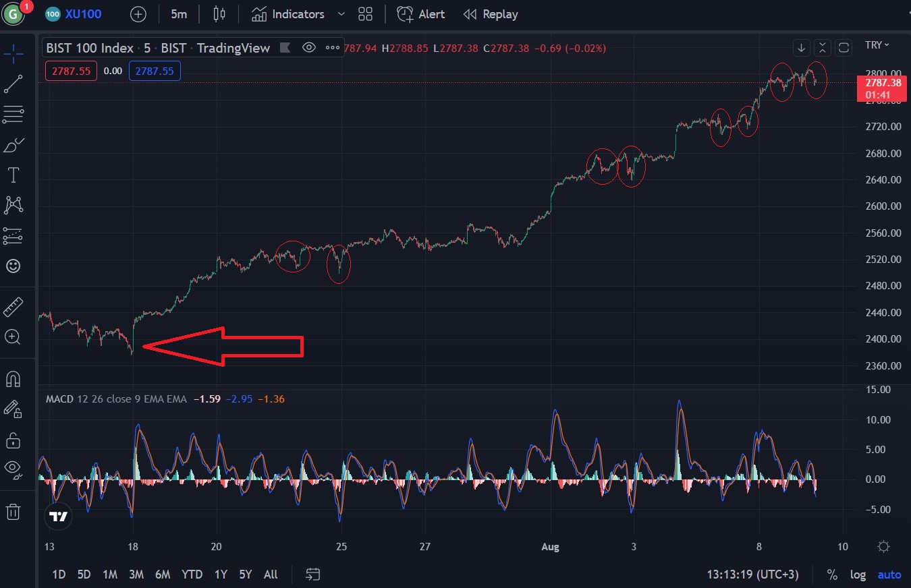Select the 3M date range

tap(136, 575)
